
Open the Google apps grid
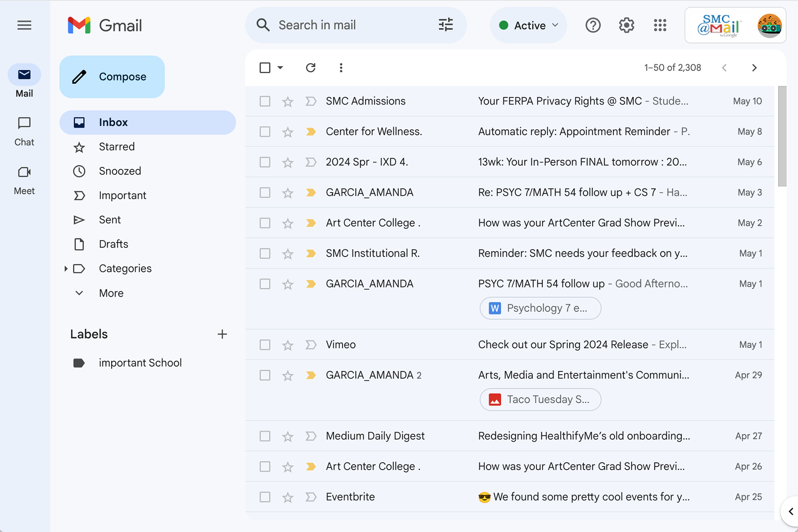pyautogui.click(x=660, y=25)
